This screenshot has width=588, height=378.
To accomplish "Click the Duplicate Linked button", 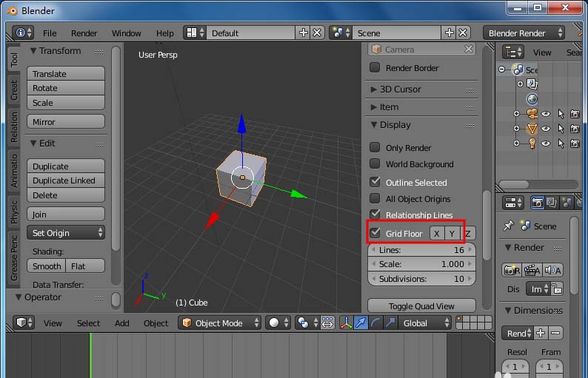I will coord(65,180).
